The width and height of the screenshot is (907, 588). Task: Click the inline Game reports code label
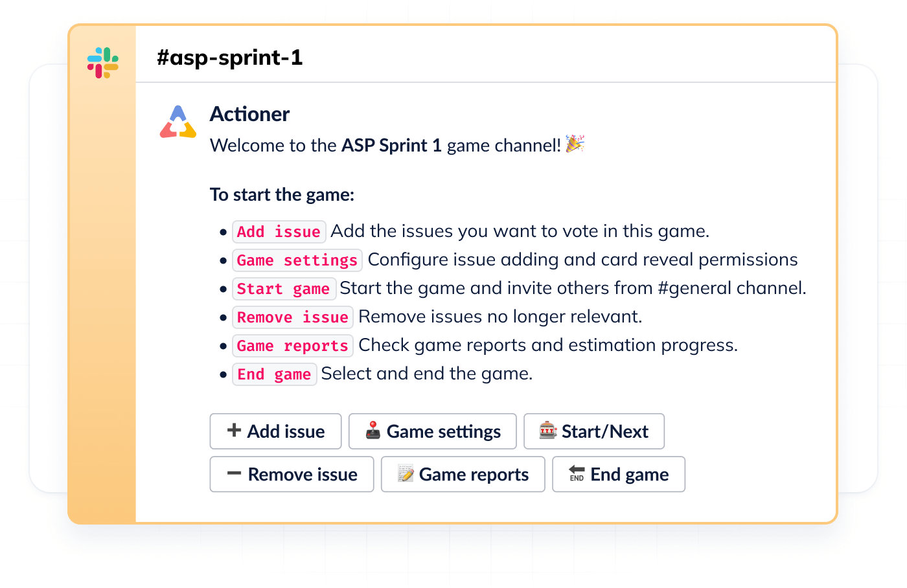[292, 345]
